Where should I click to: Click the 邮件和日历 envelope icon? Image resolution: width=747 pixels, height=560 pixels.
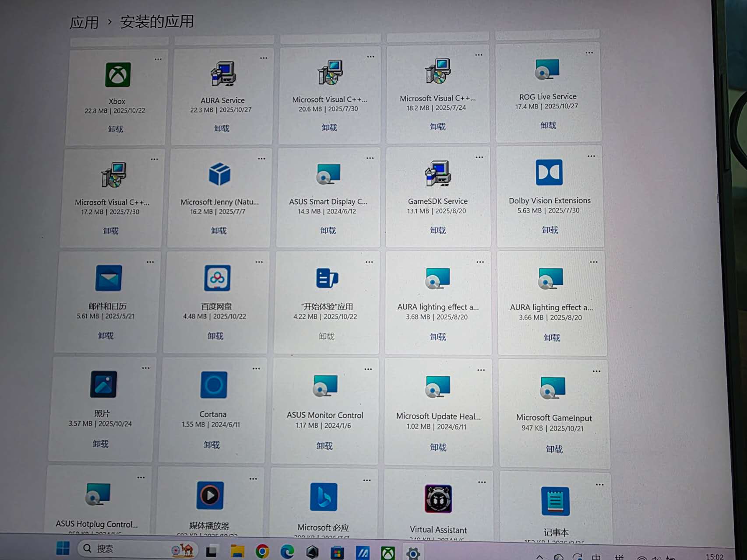(x=108, y=278)
